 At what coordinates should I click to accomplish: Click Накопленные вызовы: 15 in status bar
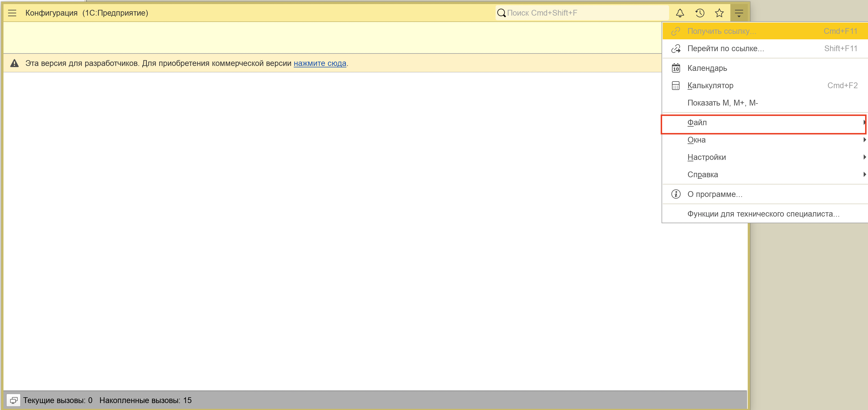pyautogui.click(x=145, y=400)
